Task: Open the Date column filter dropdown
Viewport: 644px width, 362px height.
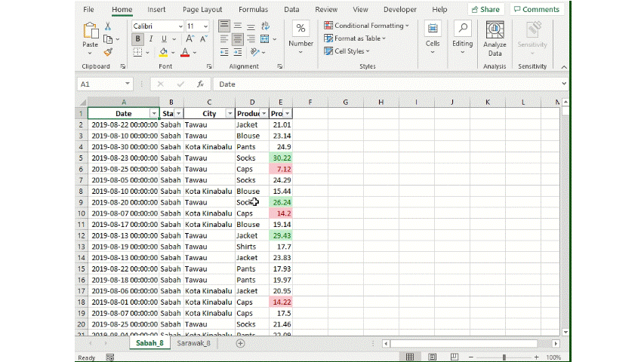Action: point(154,113)
